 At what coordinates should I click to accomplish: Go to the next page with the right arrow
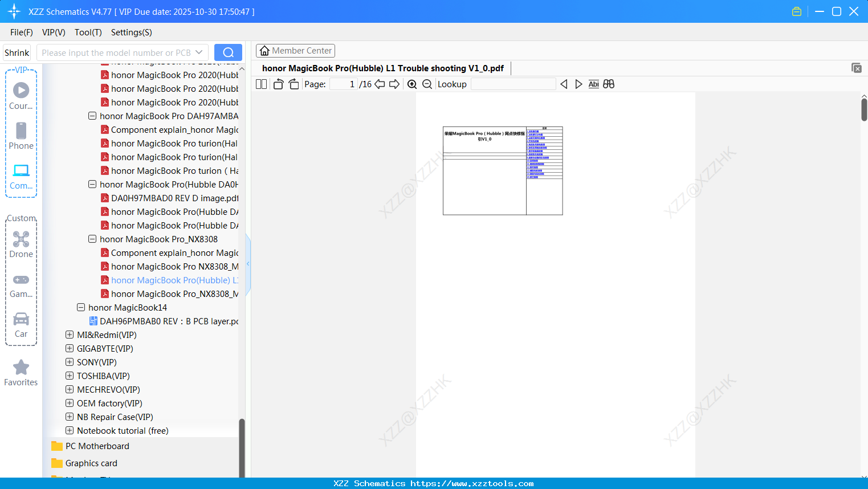[394, 84]
